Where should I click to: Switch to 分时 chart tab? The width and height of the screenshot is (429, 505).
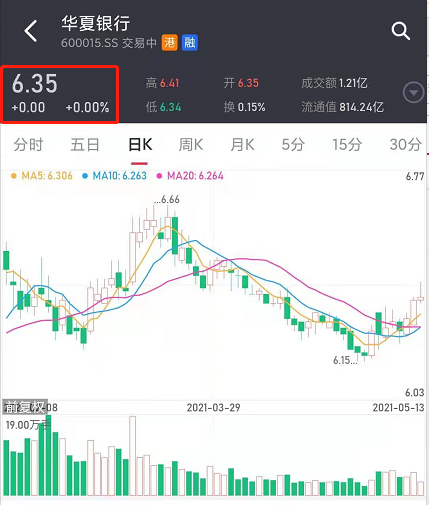click(x=28, y=145)
